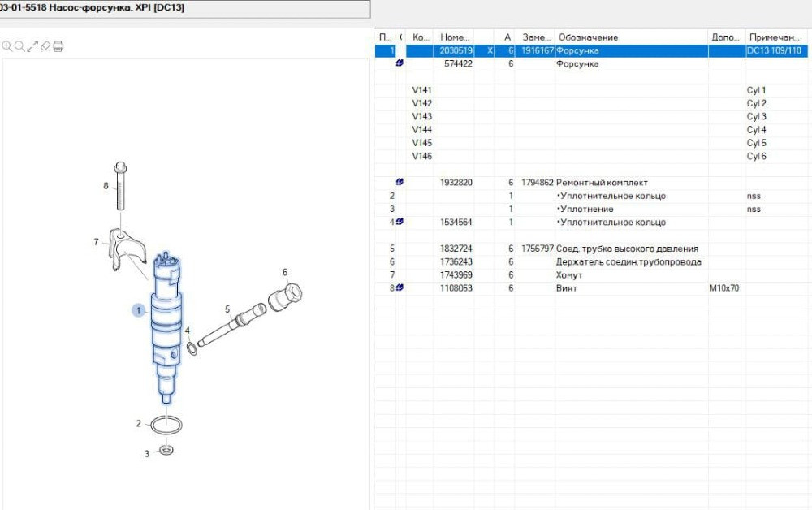812x510 pixels.
Task: Click callout 8 for the bolt in diagram
Action: pyautogui.click(x=106, y=186)
